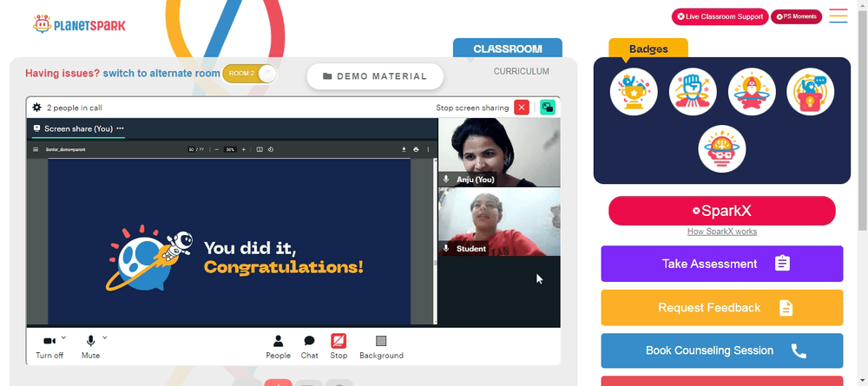Mute the microphone
The image size is (868, 386).
(90, 347)
